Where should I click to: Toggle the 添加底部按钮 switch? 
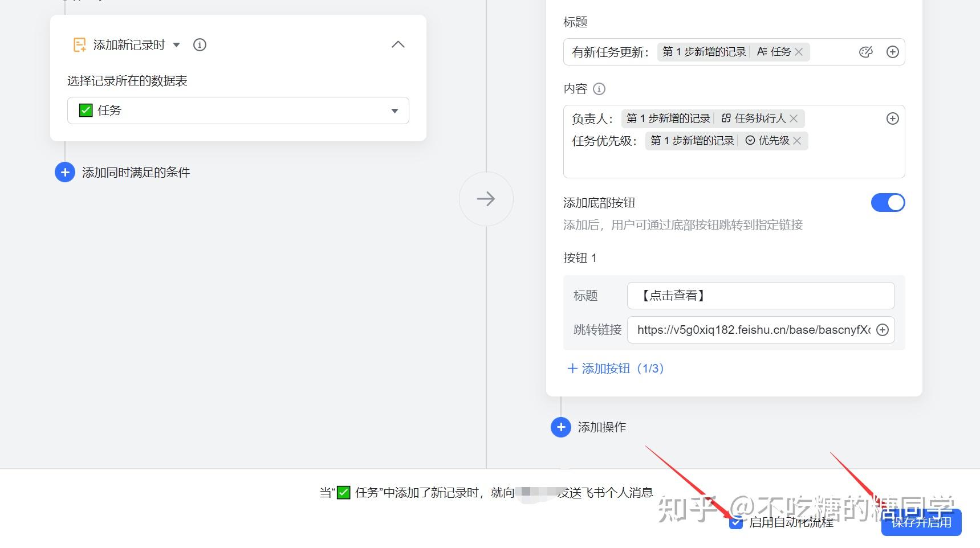[888, 203]
